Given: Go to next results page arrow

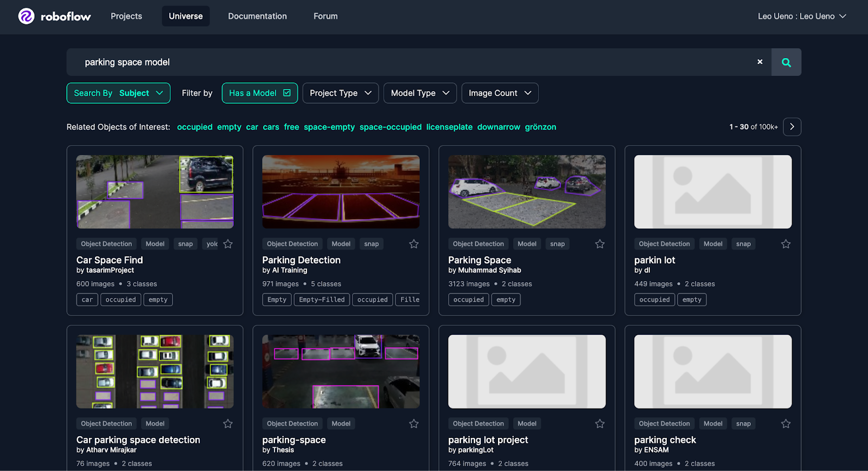Looking at the screenshot, I should (792, 126).
